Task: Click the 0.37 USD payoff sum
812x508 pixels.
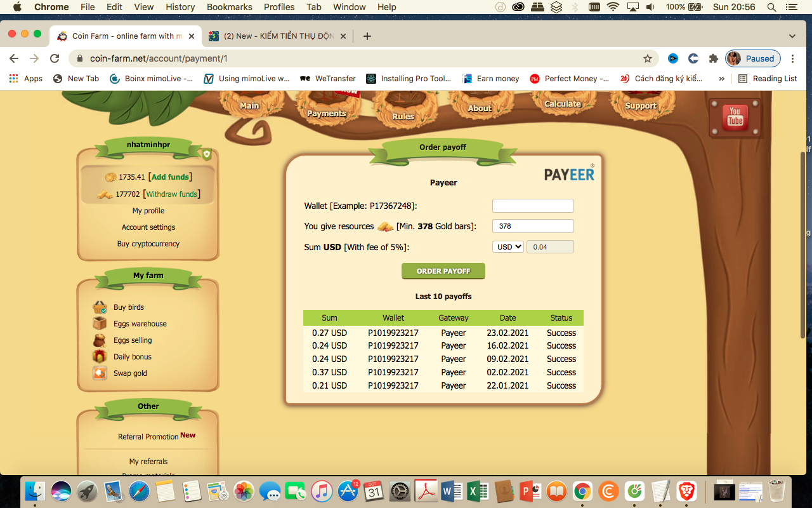Action: (x=329, y=372)
